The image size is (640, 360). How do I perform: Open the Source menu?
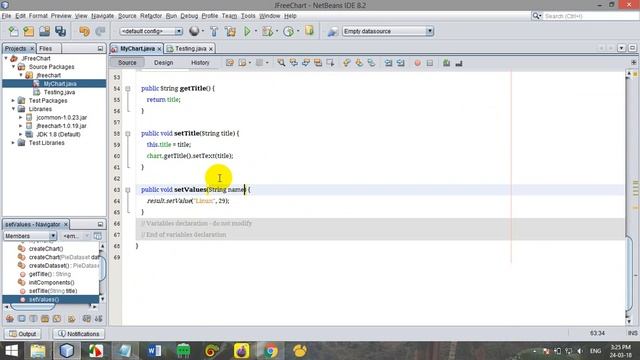pyautogui.click(x=127, y=16)
